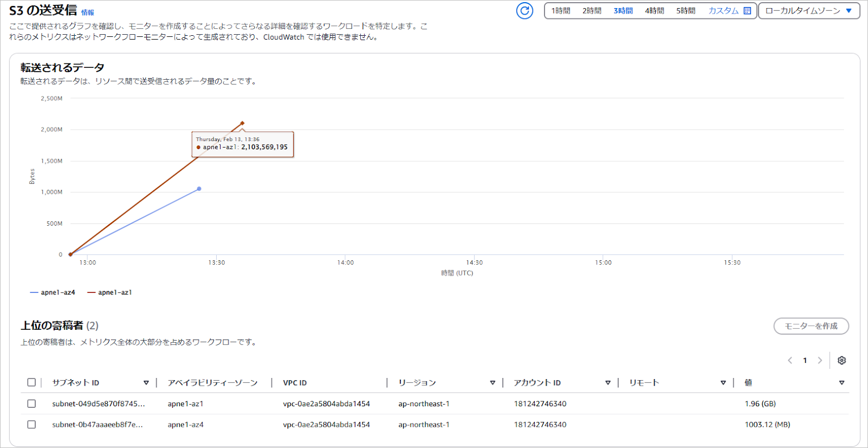Sort by リモート column arrow

pyautogui.click(x=723, y=383)
